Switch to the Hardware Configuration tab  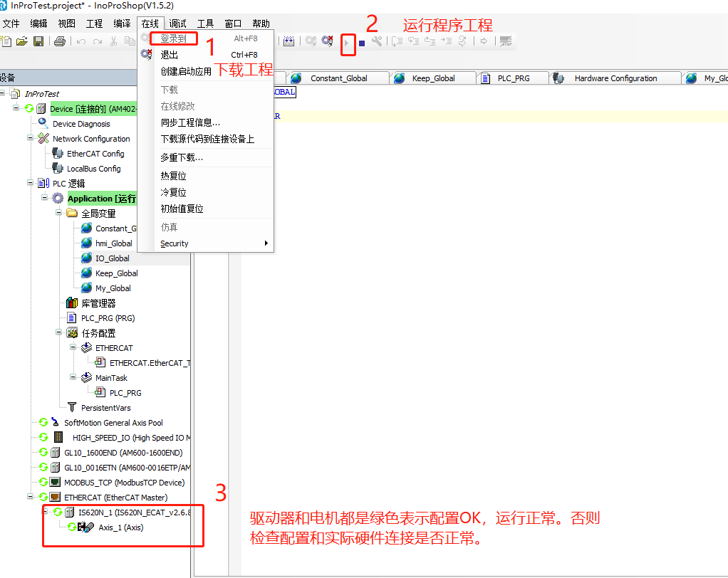[615, 77]
